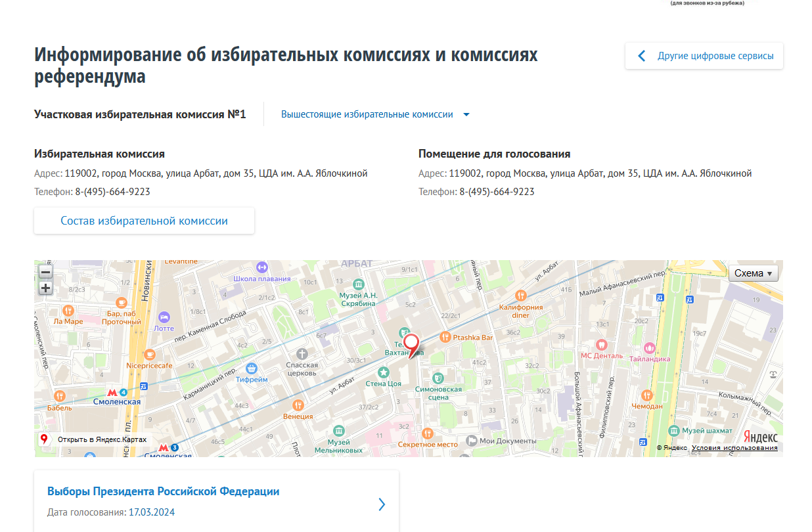Open the Секретное место restaurant icon
This screenshot has width=812, height=532.
(428, 433)
